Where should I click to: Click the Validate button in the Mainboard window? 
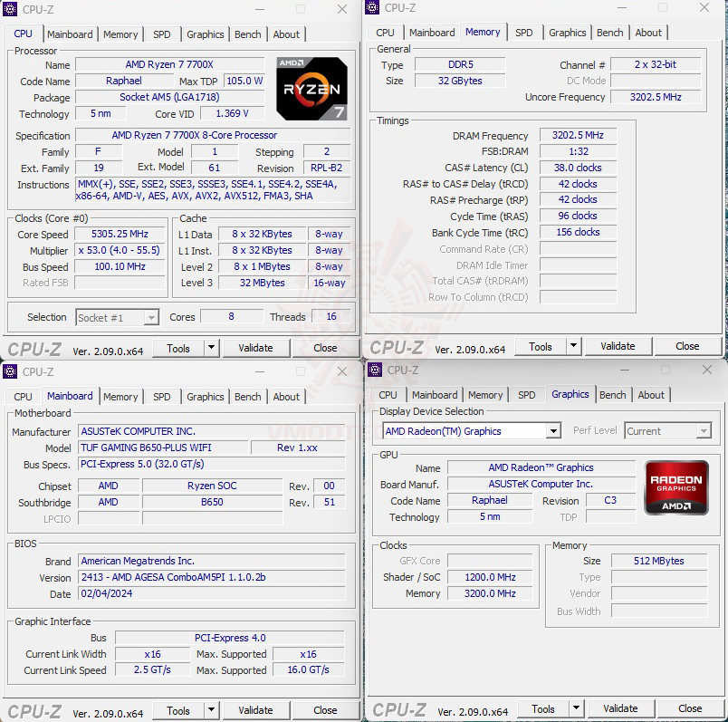coord(256,709)
